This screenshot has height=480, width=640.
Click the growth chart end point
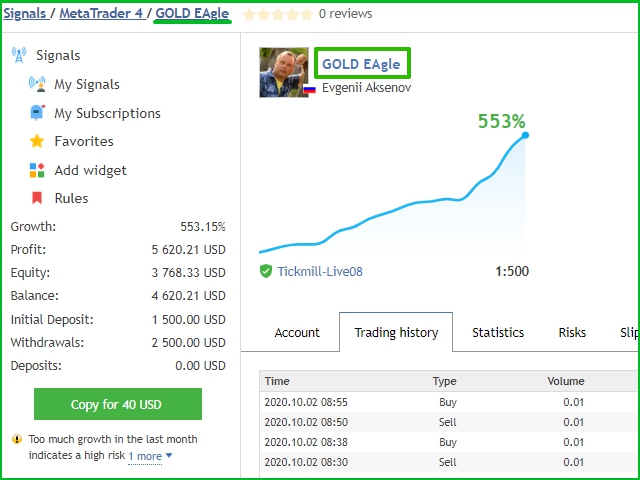point(525,135)
